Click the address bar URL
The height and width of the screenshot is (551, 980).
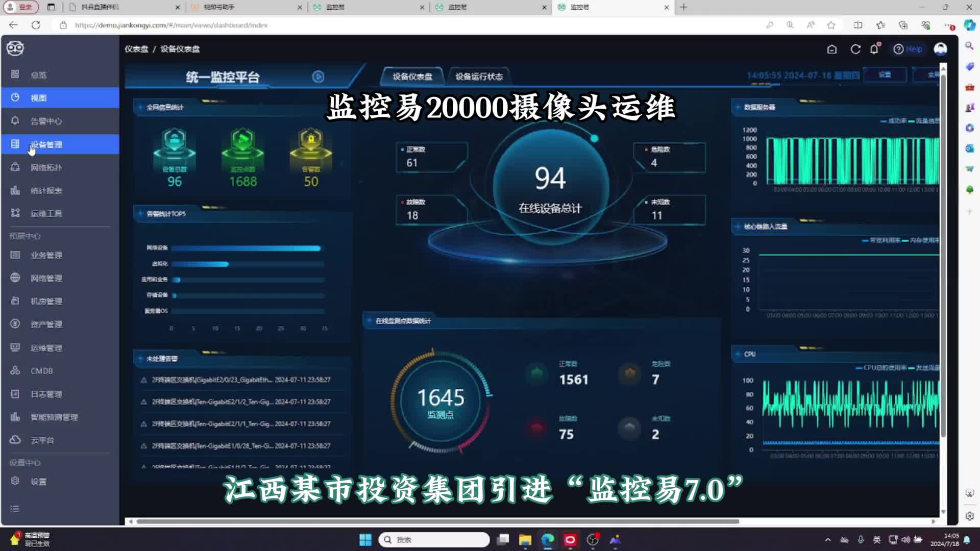[x=171, y=25]
